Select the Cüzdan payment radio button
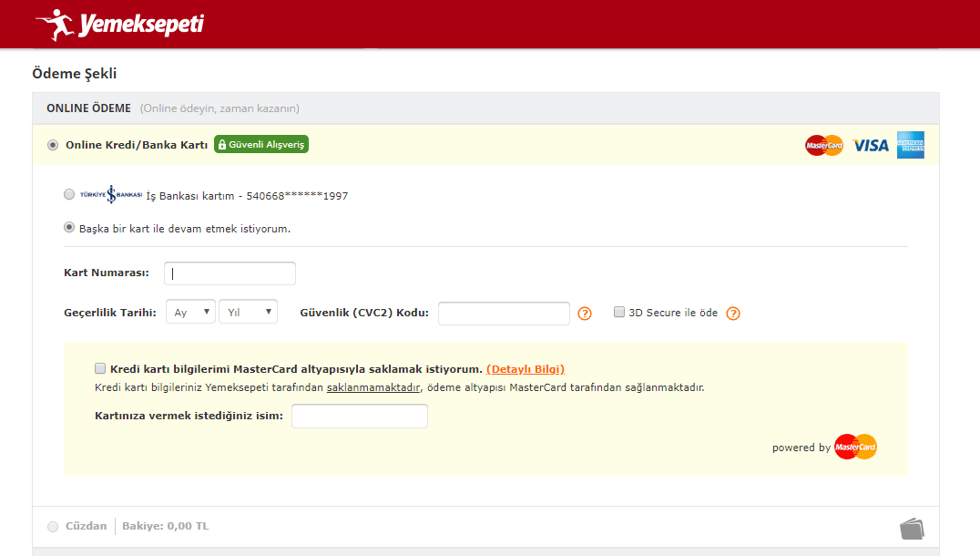Image resolution: width=980 pixels, height=556 pixels. tap(53, 527)
